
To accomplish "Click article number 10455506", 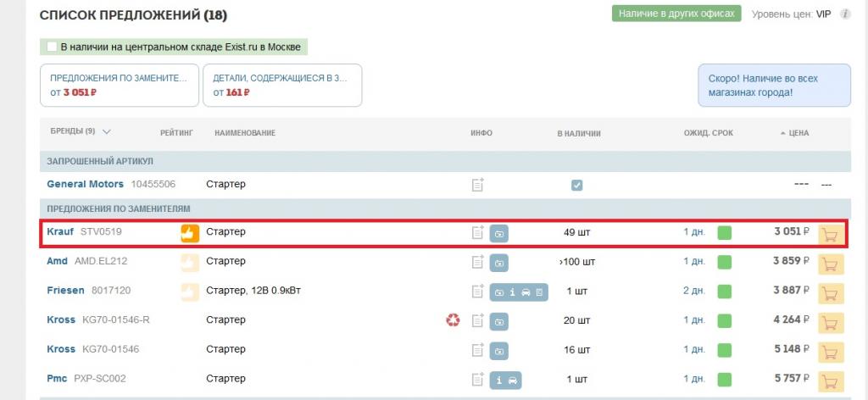I will [153, 184].
